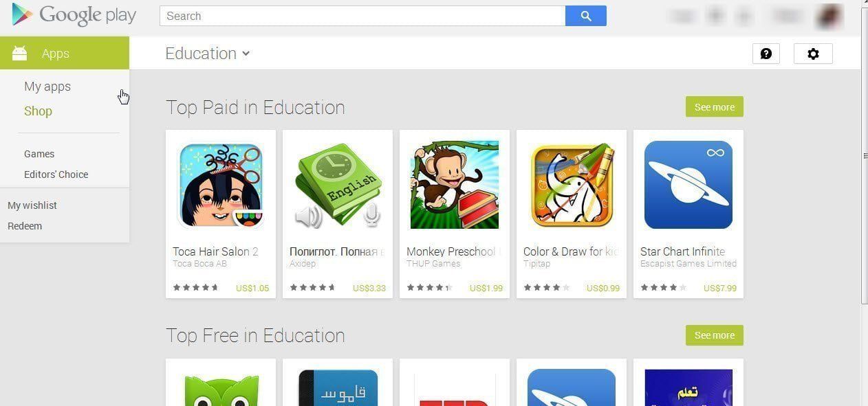Viewport: 868px width, 406px height.
Task: Click See more for Top Paid in Education
Action: coord(714,107)
